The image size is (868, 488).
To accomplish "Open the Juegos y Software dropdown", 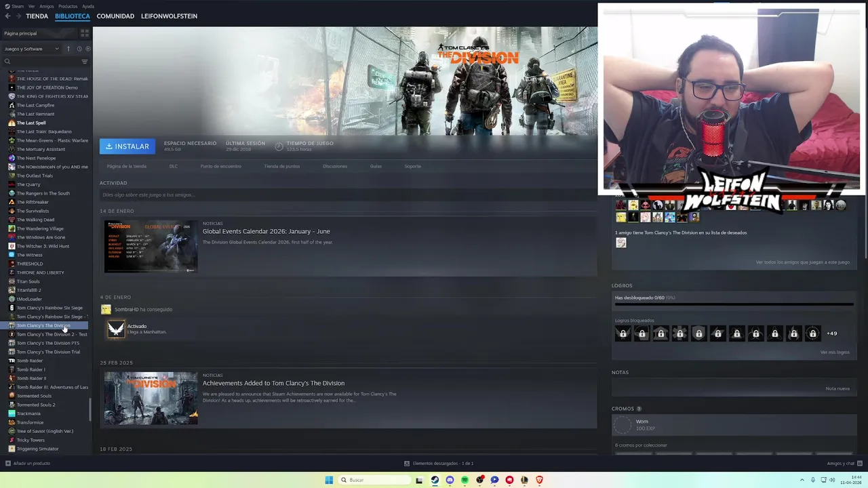I will click(31, 49).
